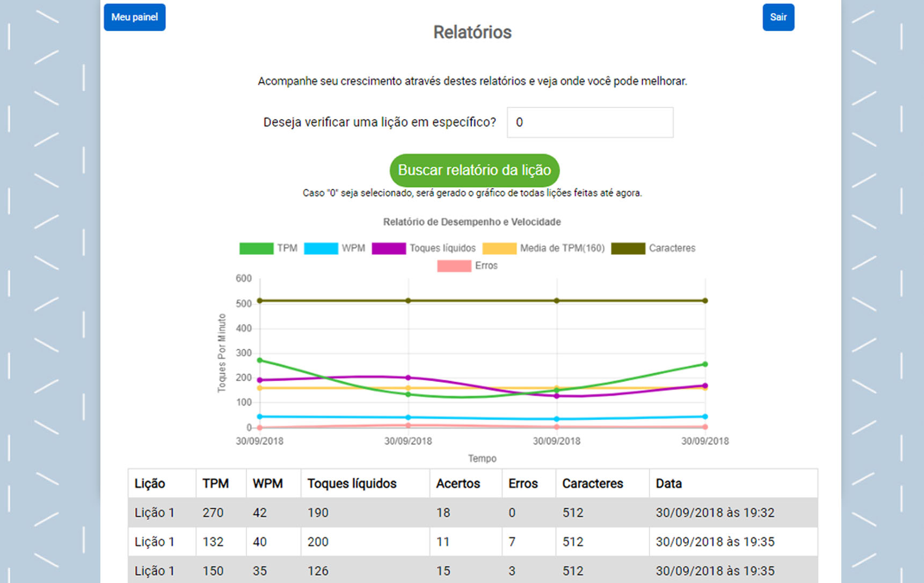924x583 pixels.
Task: Select the Lição 1 row from 19:32
Action: [472, 513]
